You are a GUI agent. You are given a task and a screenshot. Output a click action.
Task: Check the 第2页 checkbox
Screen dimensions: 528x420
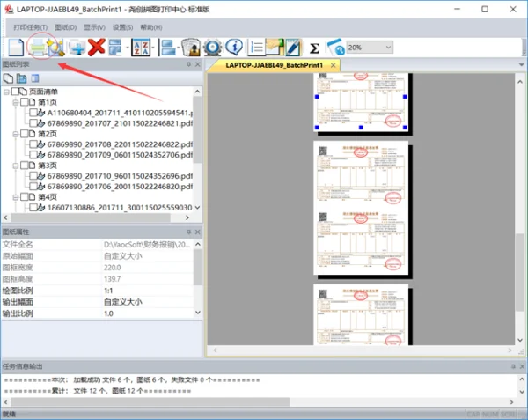(24, 134)
